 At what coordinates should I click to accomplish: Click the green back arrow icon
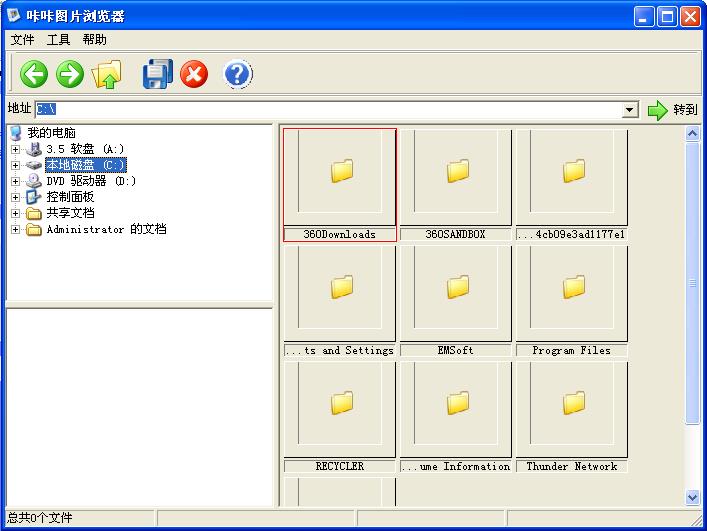click(34, 74)
